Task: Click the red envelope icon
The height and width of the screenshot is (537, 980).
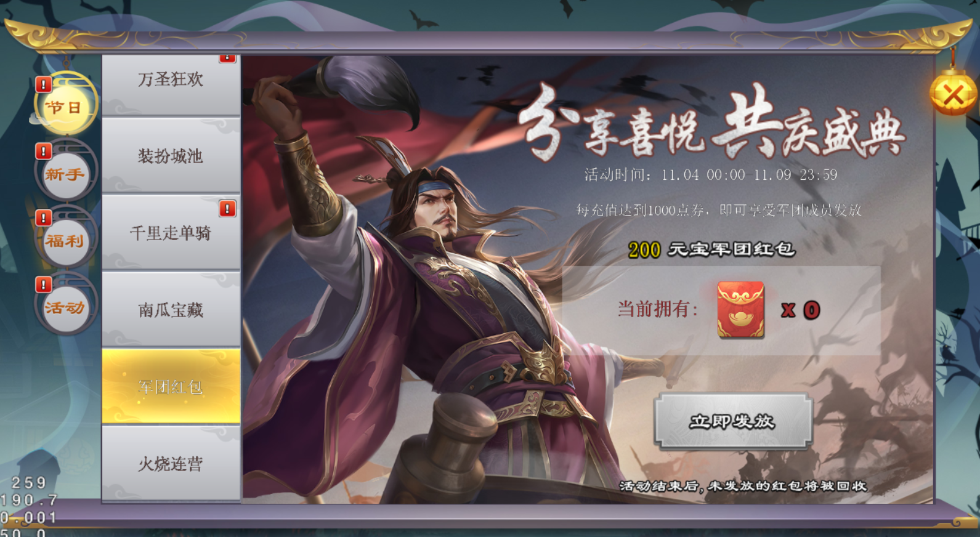Action: point(740,310)
